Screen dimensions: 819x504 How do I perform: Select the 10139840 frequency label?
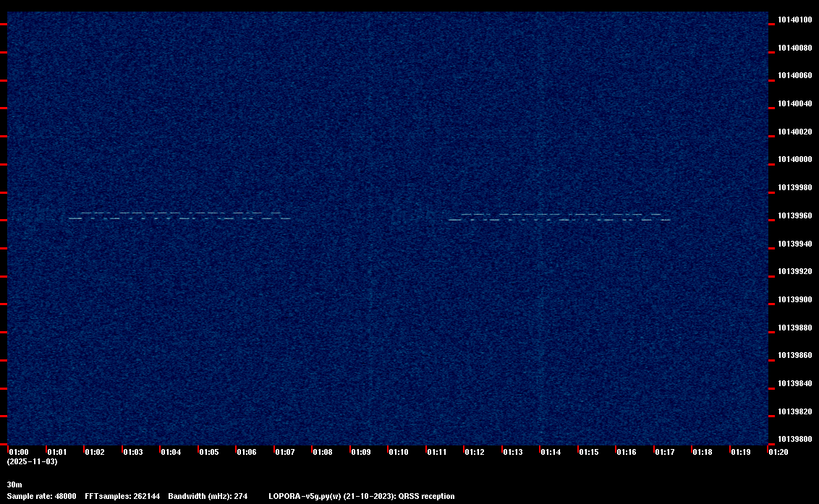coord(795,383)
